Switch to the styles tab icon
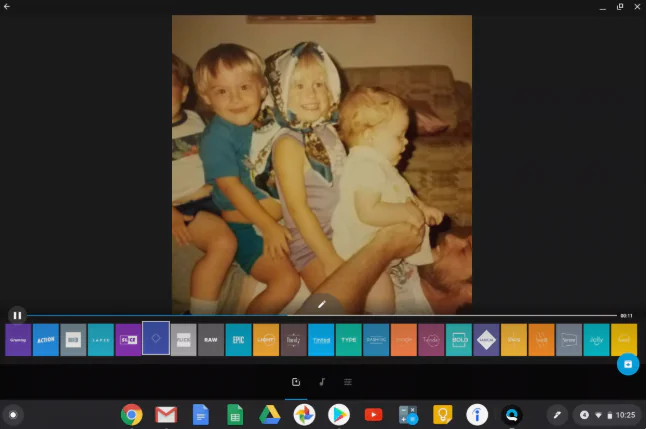The image size is (648, 429). (296, 381)
